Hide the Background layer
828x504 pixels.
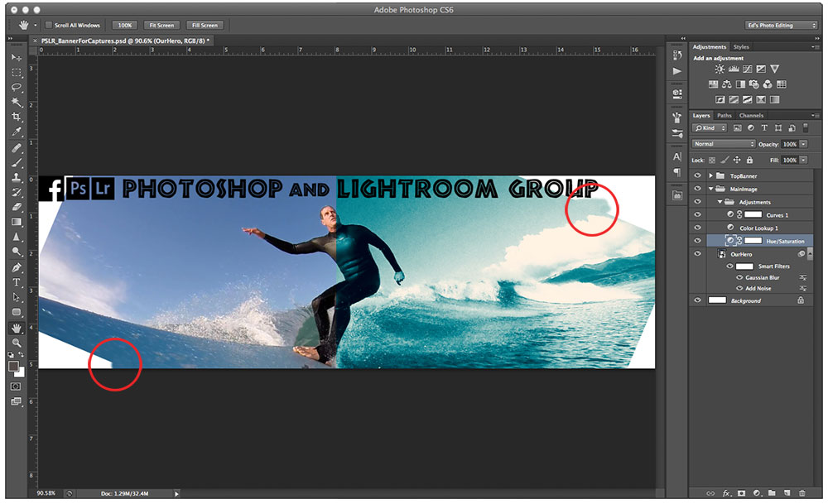[x=697, y=300]
